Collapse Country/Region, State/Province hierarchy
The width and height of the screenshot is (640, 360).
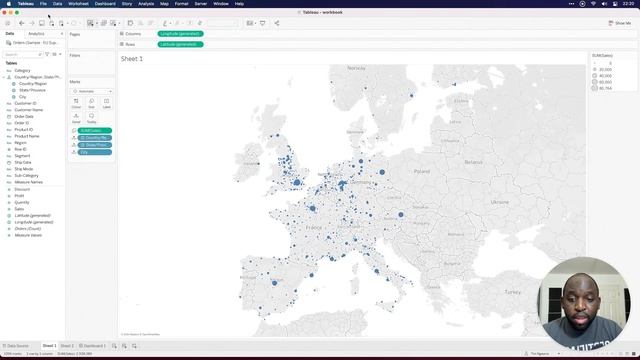coord(4,77)
